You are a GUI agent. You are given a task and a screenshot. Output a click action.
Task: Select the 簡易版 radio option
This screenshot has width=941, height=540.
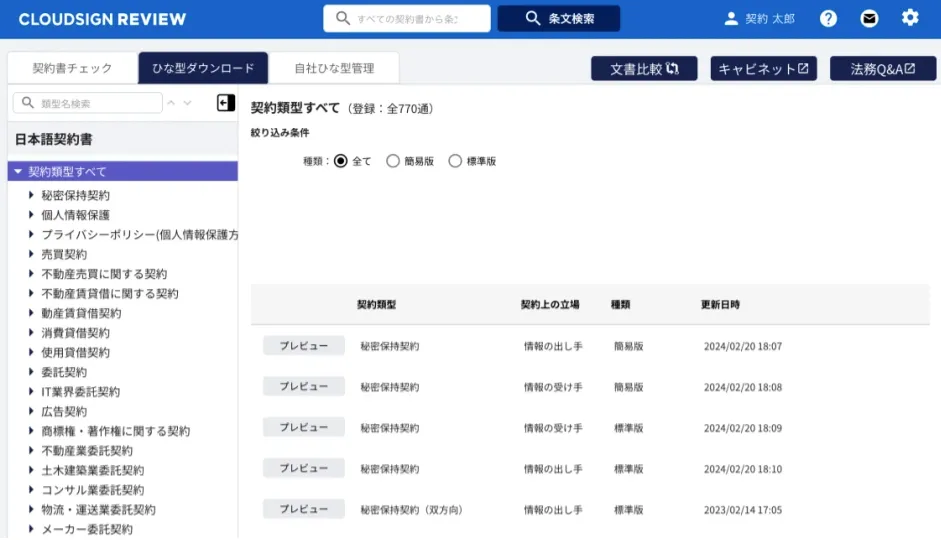(392, 161)
